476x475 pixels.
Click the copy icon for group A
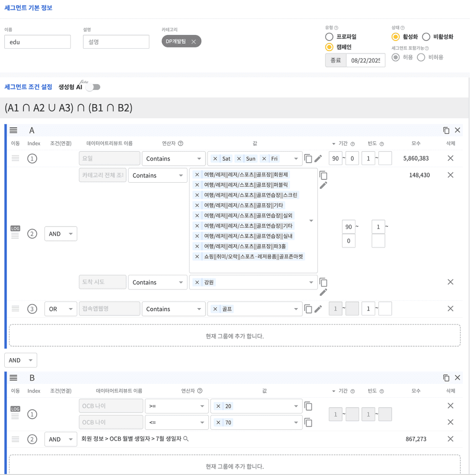tap(446, 130)
